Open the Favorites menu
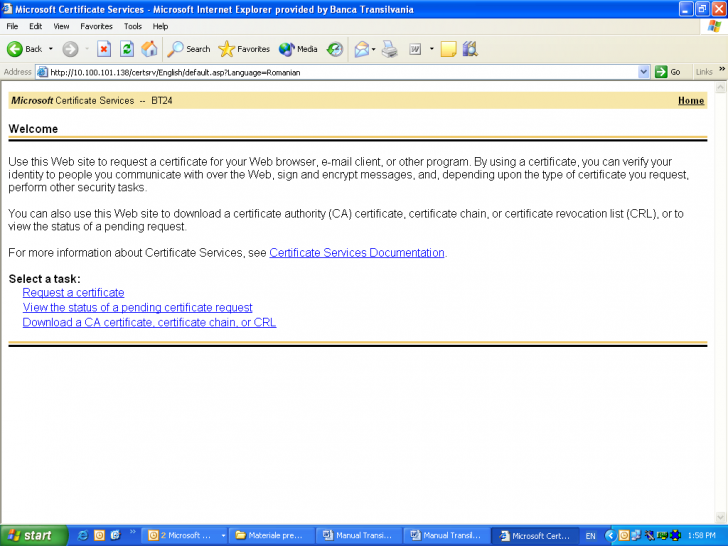 click(96, 26)
